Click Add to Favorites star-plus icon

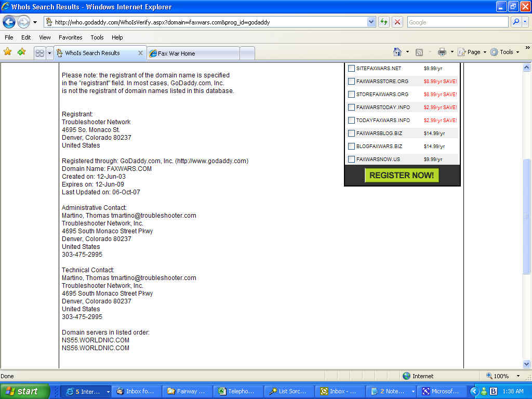point(22,52)
